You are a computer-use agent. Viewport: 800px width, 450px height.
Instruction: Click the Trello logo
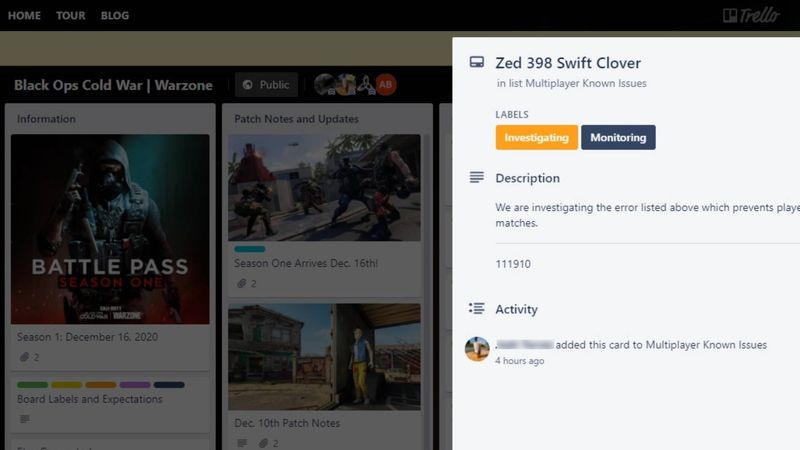751,15
